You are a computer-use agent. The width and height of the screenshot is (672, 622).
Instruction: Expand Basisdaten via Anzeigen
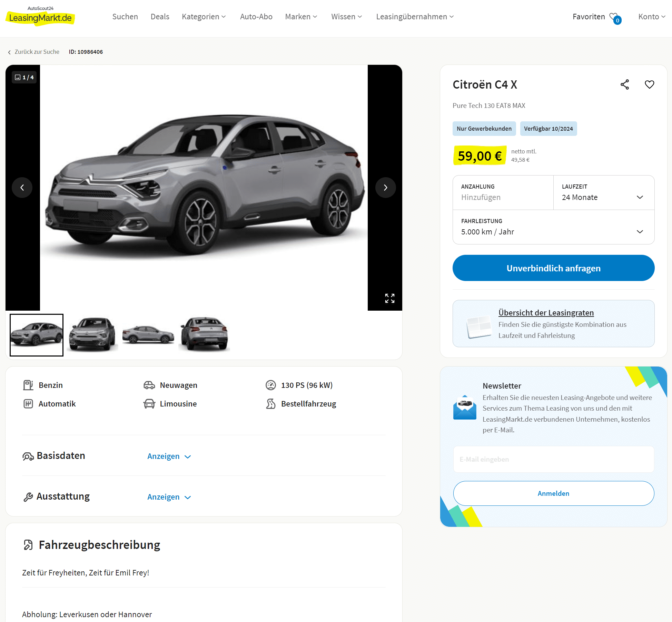tap(169, 456)
